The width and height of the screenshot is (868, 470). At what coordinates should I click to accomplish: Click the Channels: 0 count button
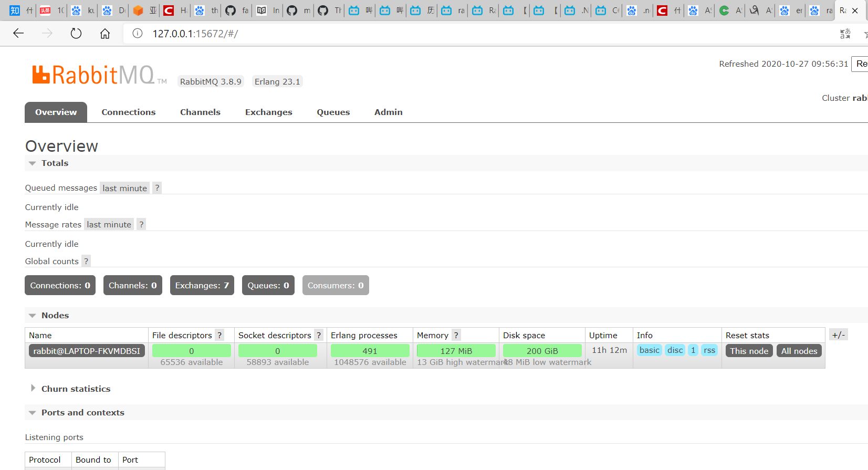pyautogui.click(x=133, y=285)
